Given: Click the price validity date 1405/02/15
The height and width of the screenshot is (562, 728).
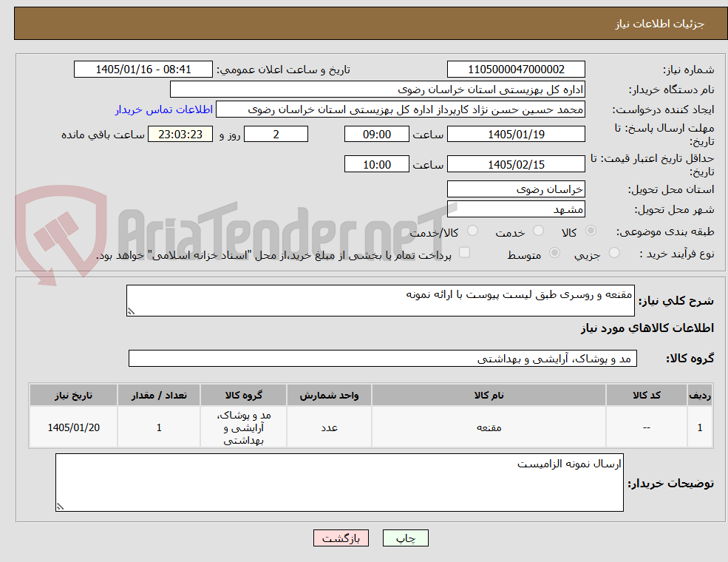Looking at the screenshot, I should coord(516,164).
